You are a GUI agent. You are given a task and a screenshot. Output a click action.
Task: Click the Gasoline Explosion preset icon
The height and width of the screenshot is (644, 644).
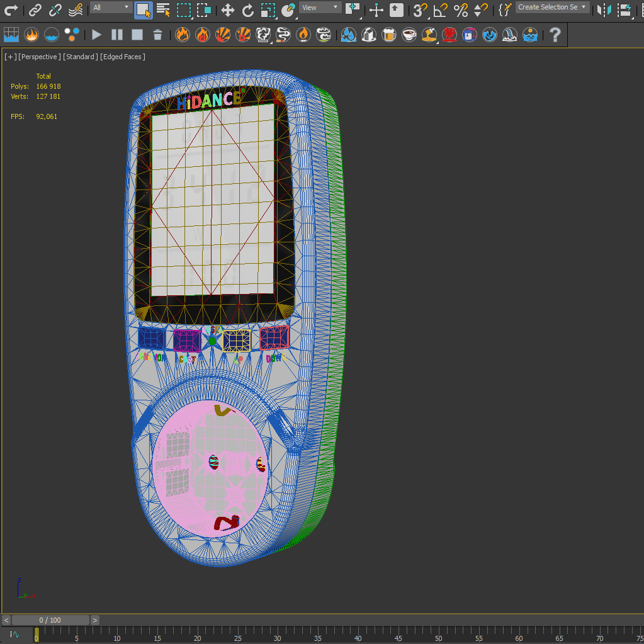pos(203,35)
